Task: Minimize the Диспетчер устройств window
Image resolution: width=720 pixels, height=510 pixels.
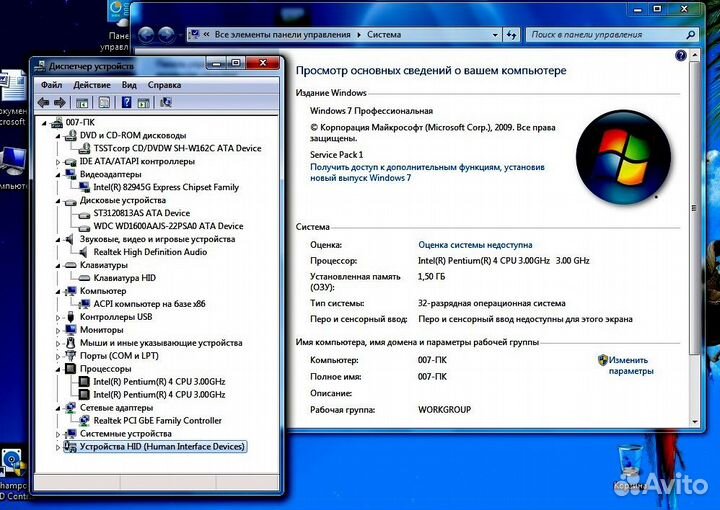Action: (216, 63)
